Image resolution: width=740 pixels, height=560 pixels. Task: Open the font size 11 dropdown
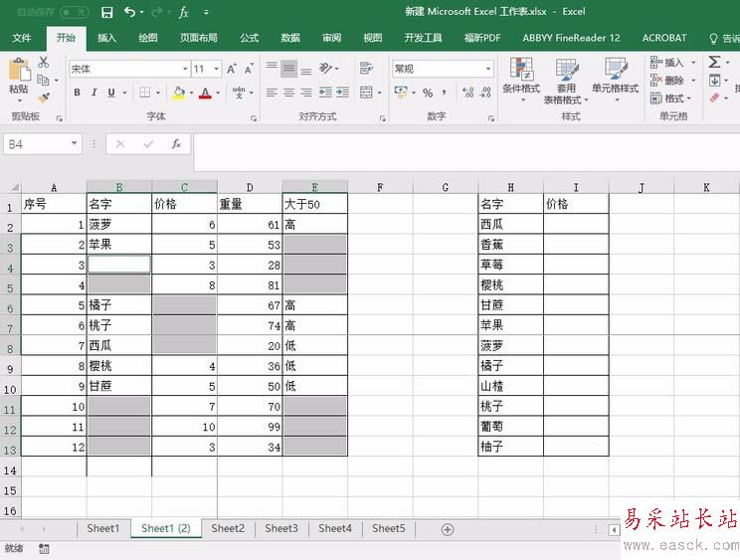[x=217, y=69]
